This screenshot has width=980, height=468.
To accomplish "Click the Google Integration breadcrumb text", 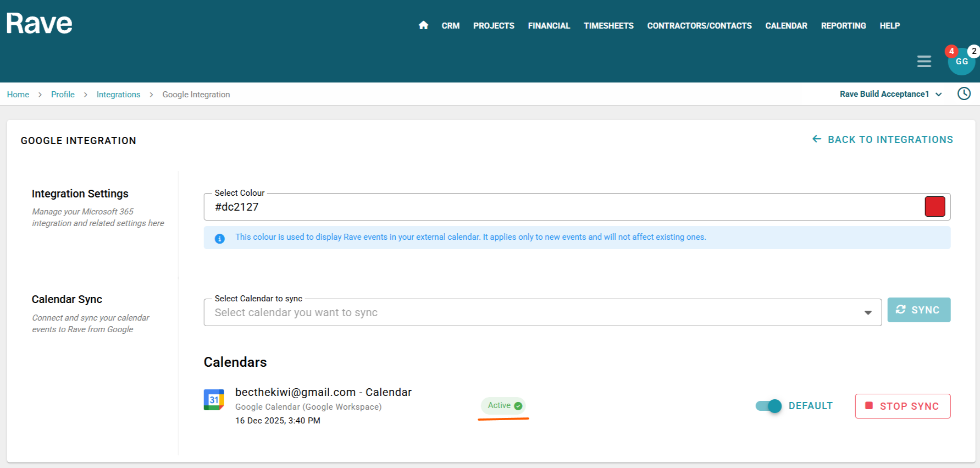I will (x=196, y=95).
